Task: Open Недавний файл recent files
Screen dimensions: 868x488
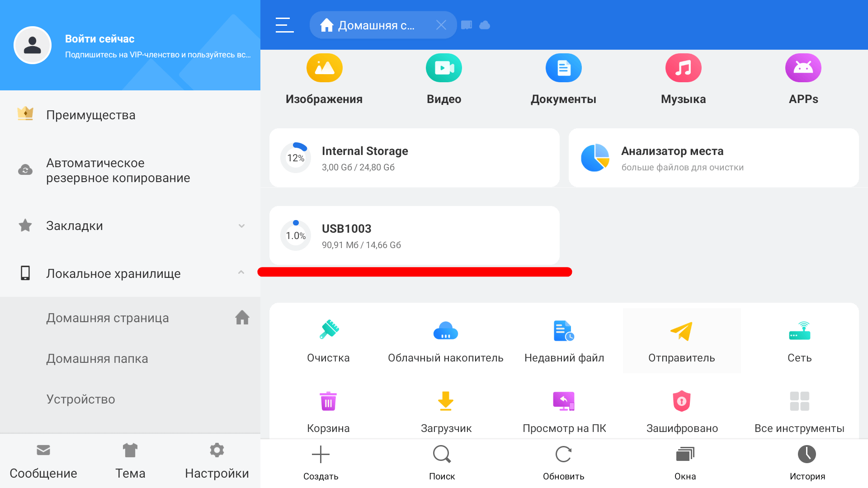Action: 564,341
